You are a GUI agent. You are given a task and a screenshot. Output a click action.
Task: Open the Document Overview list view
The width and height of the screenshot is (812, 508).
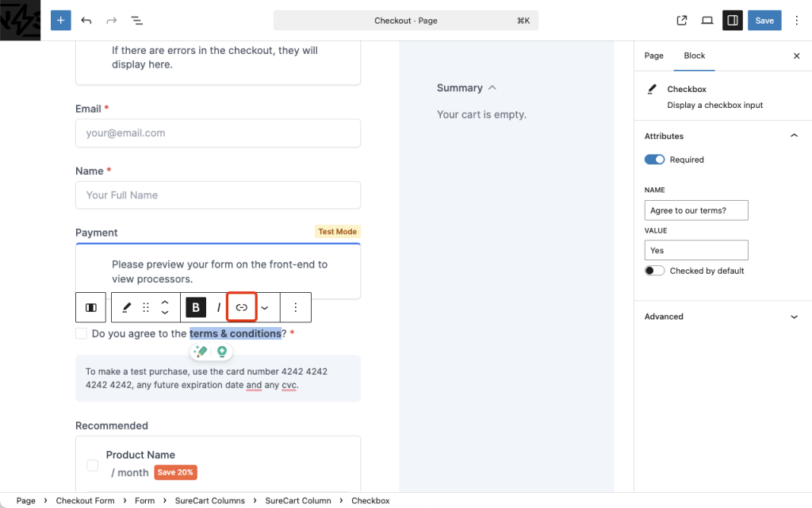(136, 20)
